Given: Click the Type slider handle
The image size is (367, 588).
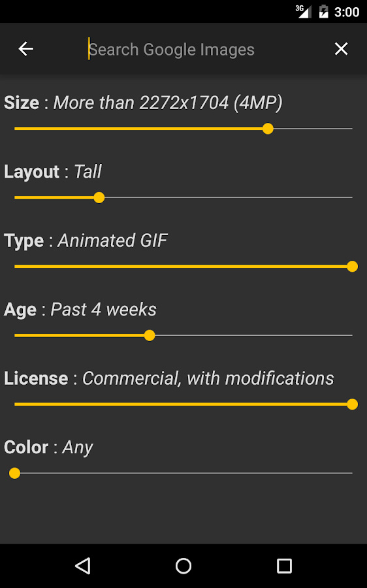Looking at the screenshot, I should (352, 267).
